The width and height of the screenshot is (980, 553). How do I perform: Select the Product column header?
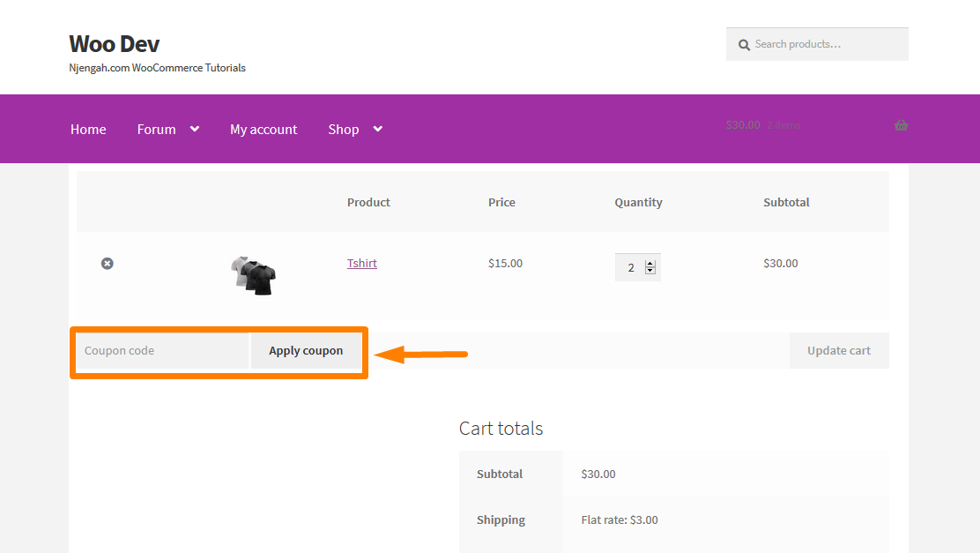[x=368, y=202]
